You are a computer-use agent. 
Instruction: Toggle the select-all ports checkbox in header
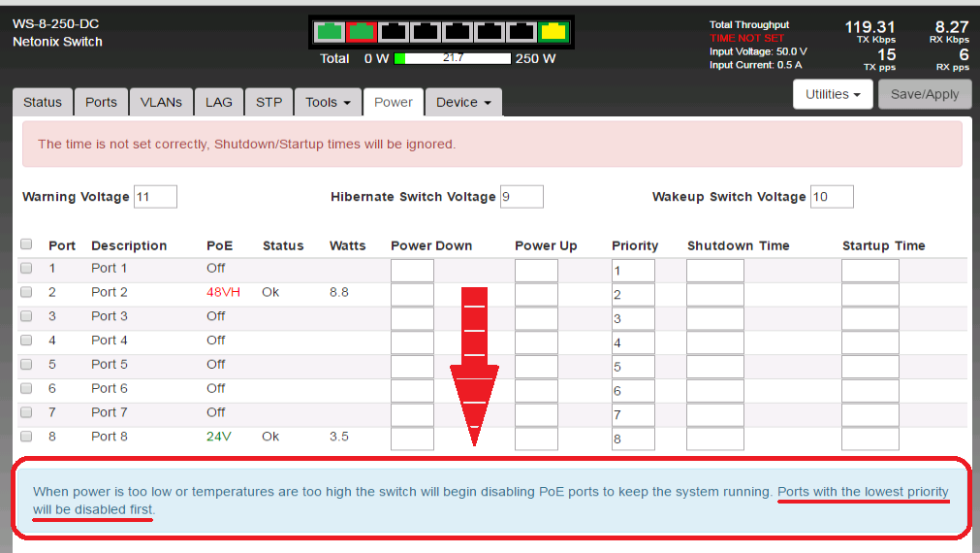[26, 244]
